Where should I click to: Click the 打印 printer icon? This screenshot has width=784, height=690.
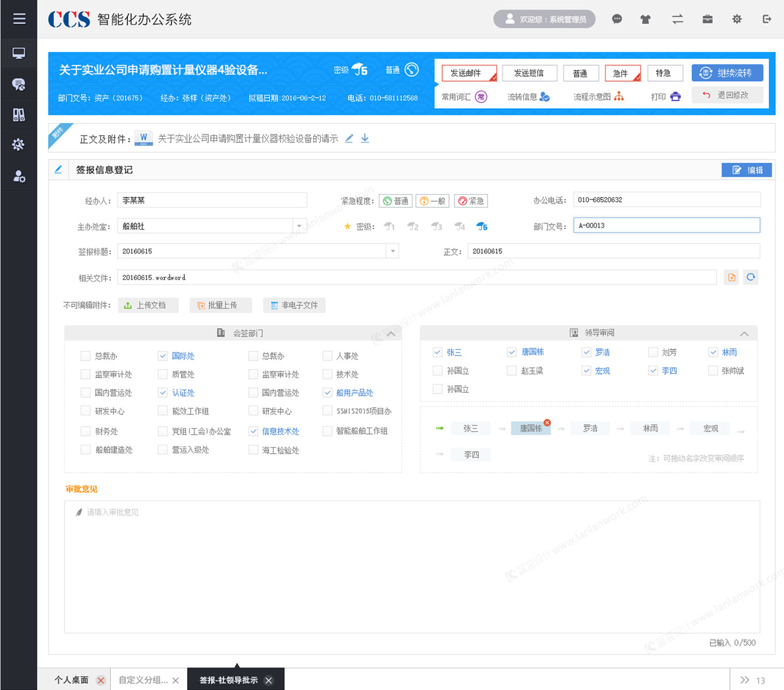[675, 97]
